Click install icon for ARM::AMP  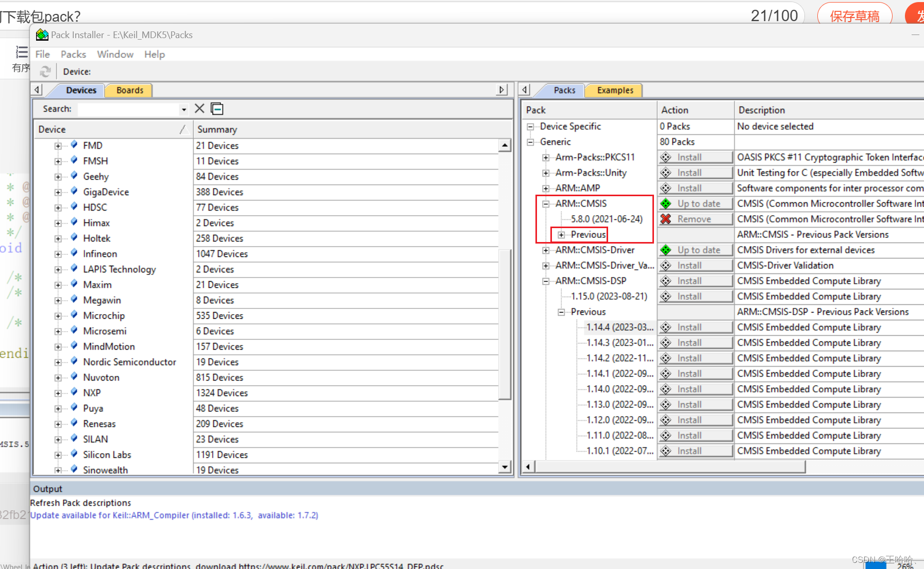coord(666,188)
